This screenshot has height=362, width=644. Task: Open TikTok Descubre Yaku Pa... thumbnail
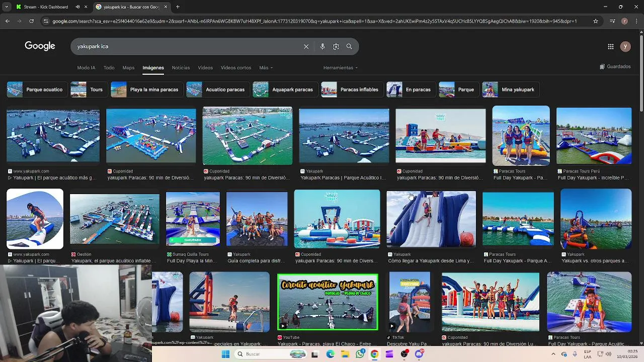point(410,302)
